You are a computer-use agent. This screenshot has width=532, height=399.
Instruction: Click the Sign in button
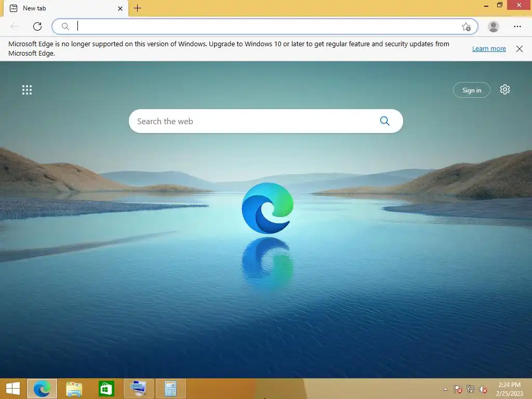(472, 90)
